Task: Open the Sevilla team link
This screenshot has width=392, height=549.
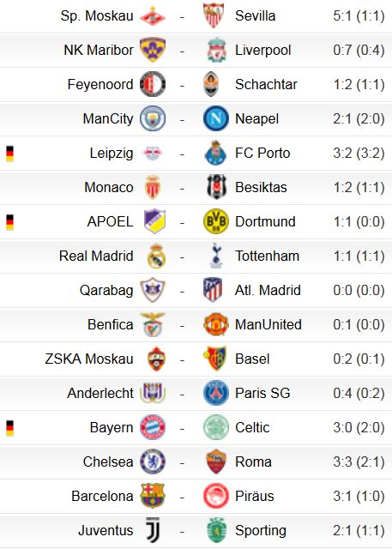Action: (255, 15)
